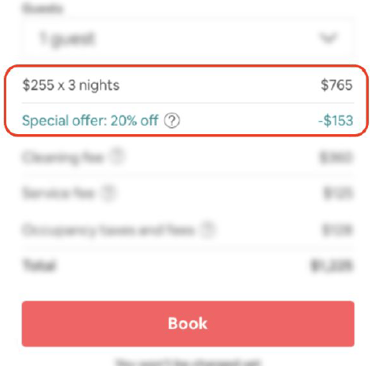Click the -$153 discount amount
The image size is (375, 366).
pyautogui.click(x=335, y=121)
